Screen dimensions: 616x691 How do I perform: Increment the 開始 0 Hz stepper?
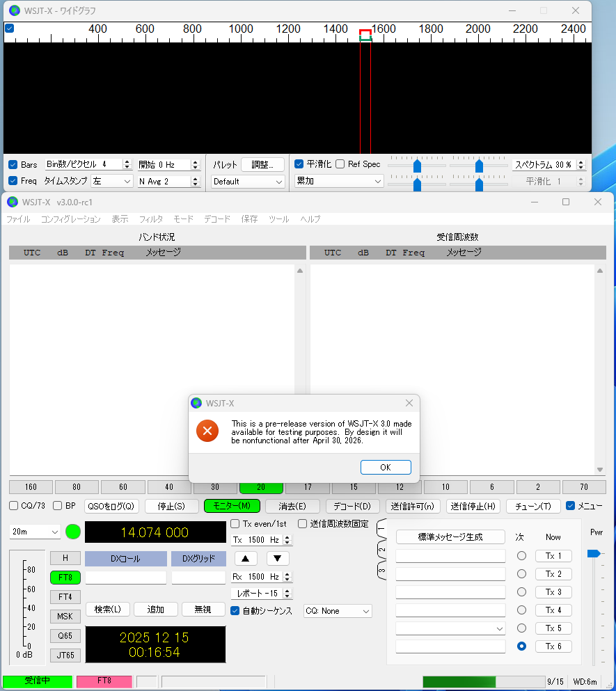tap(196, 162)
